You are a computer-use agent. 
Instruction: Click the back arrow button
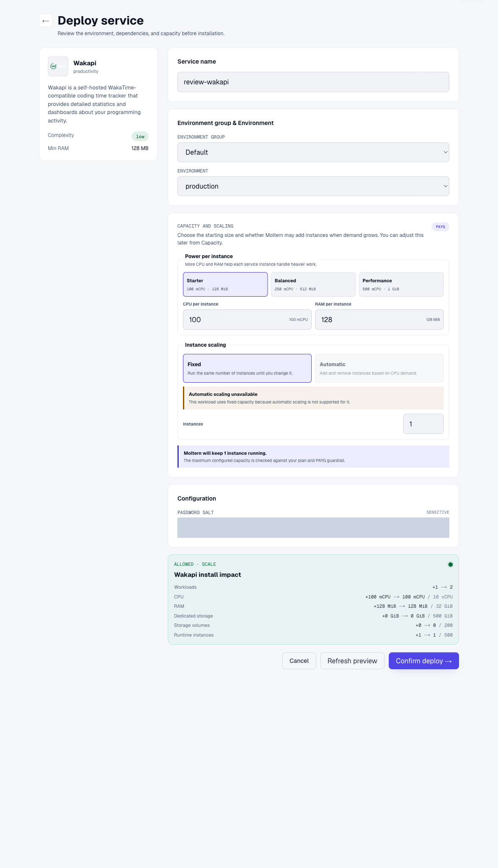(46, 20)
